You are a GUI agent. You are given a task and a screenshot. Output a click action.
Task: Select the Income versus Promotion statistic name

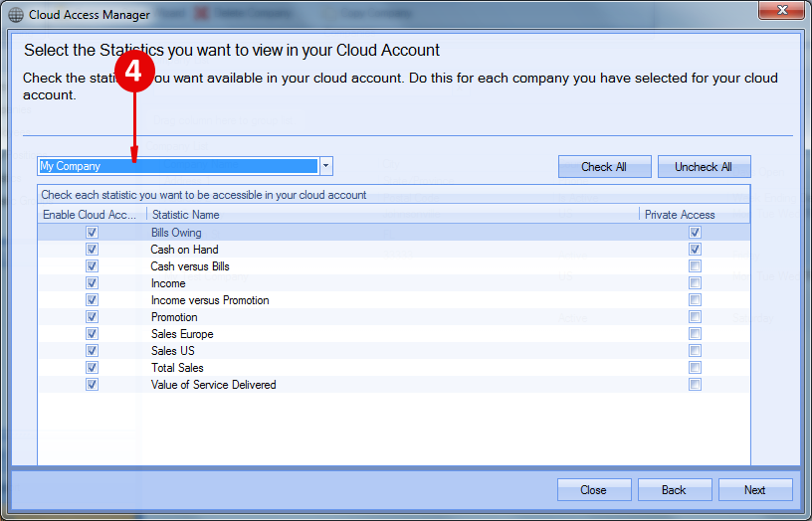(x=210, y=300)
